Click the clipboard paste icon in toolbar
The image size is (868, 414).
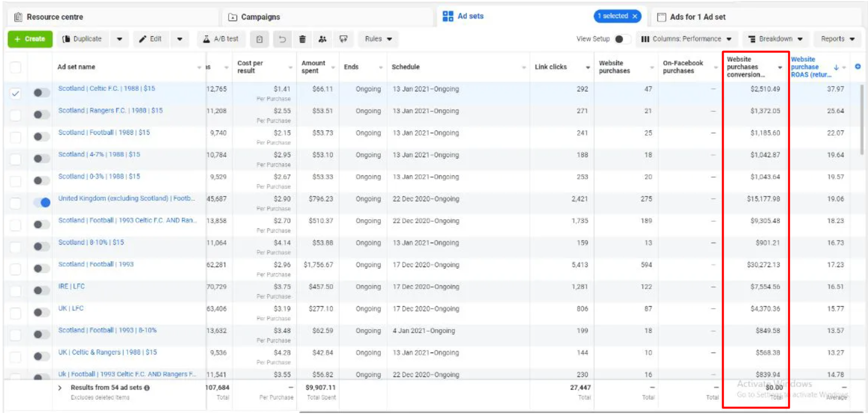[x=259, y=39]
